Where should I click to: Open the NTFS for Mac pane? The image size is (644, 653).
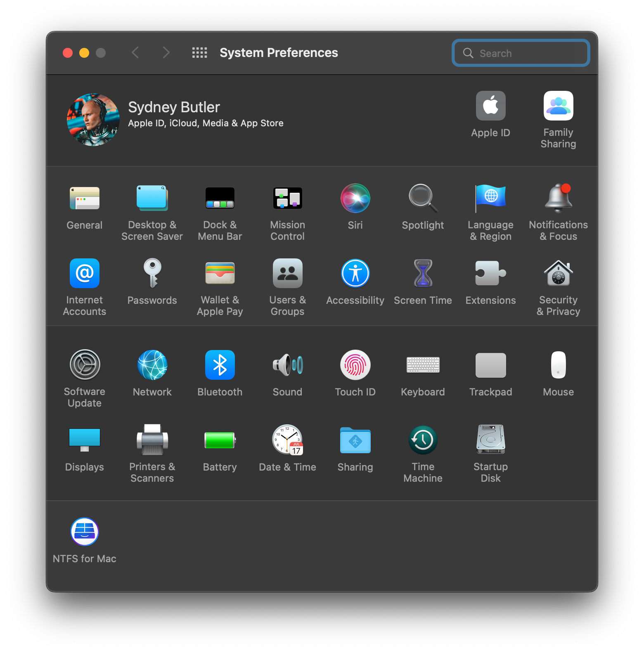pyautogui.click(x=85, y=532)
